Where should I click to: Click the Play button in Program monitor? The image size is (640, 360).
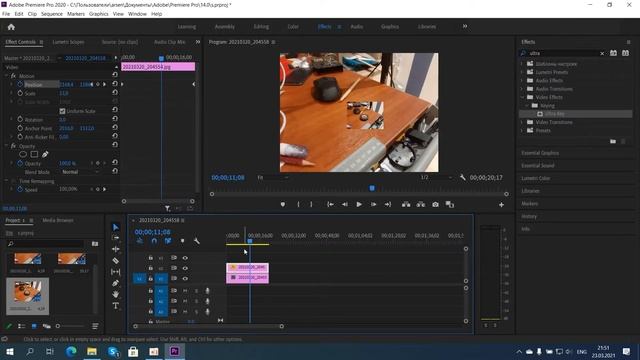click(x=359, y=204)
